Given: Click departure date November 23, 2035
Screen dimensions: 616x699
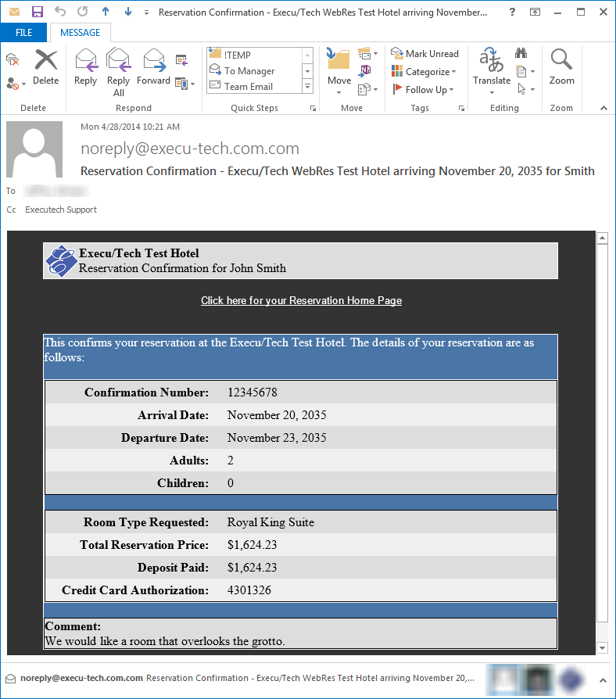Looking at the screenshot, I should click(277, 438).
